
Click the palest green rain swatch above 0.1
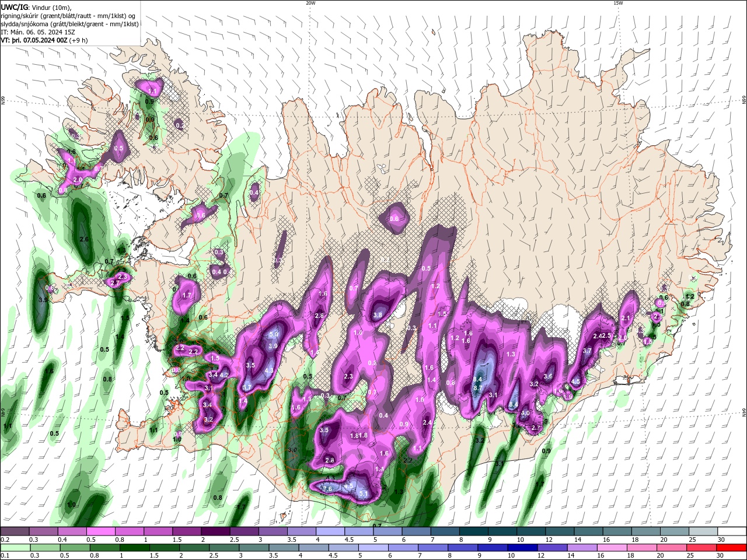tap(15, 548)
